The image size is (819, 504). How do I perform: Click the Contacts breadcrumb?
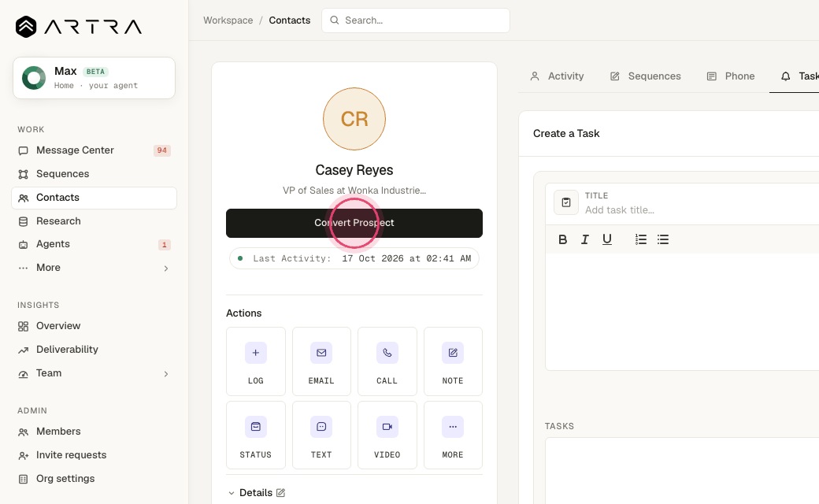point(289,20)
